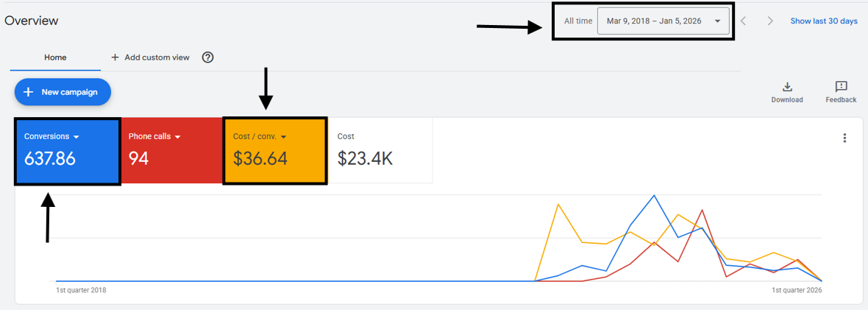Go to previous date range arrow

744,21
